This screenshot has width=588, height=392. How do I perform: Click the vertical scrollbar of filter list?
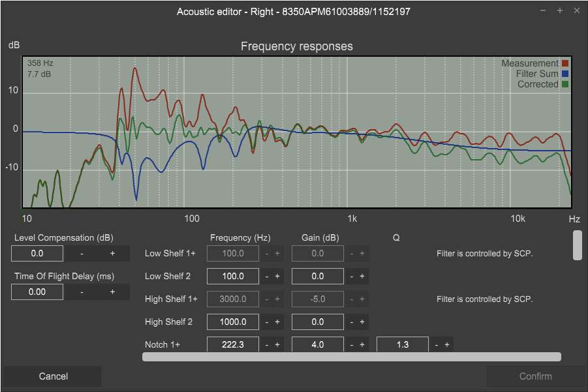(x=577, y=245)
